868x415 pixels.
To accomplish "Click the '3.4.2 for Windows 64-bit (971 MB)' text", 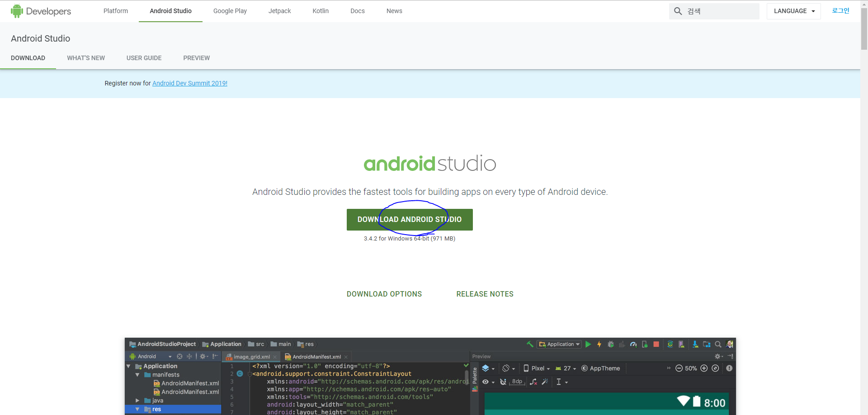I will click(410, 239).
